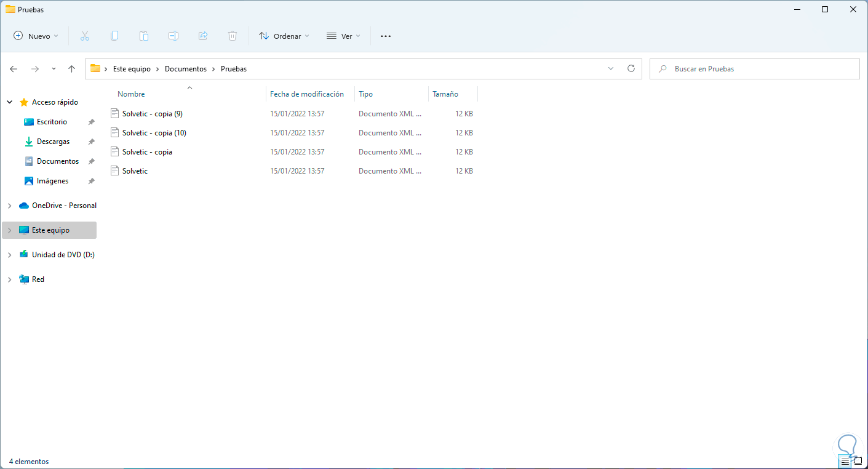Click the Paste clipboard icon
Viewport: 868px width, 469px height.
pyautogui.click(x=144, y=36)
